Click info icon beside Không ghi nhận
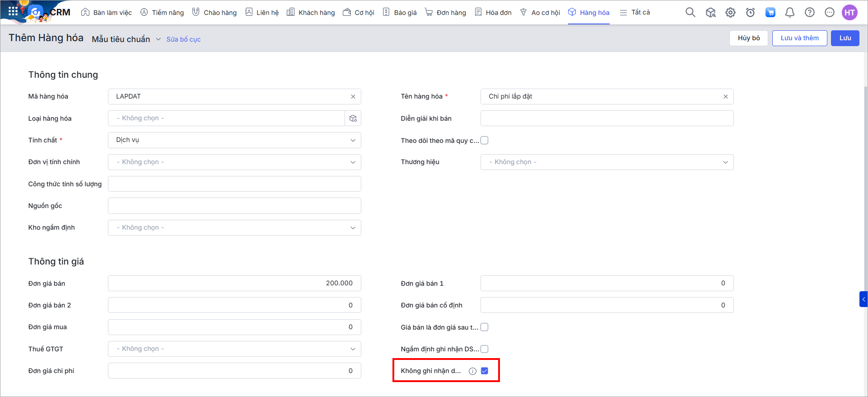Screen dimensions: 868x397 click(472, 371)
